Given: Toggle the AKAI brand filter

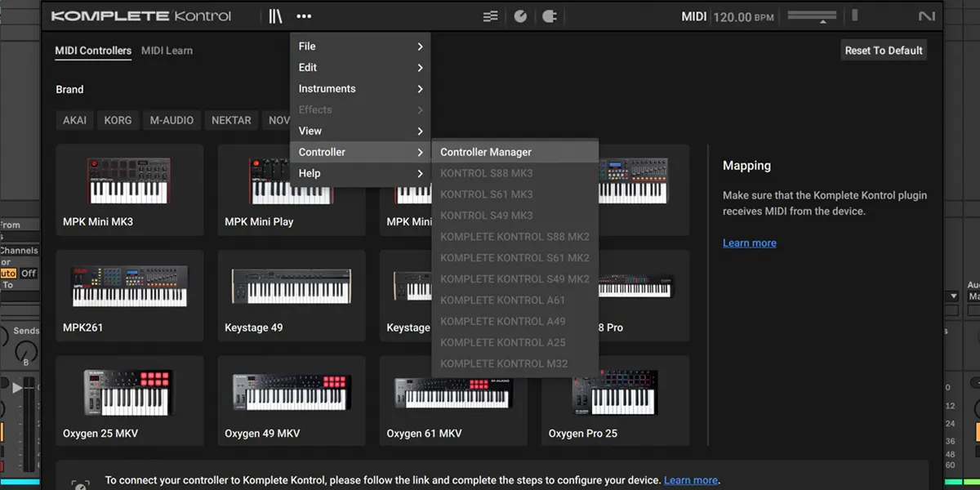Looking at the screenshot, I should click(x=74, y=120).
